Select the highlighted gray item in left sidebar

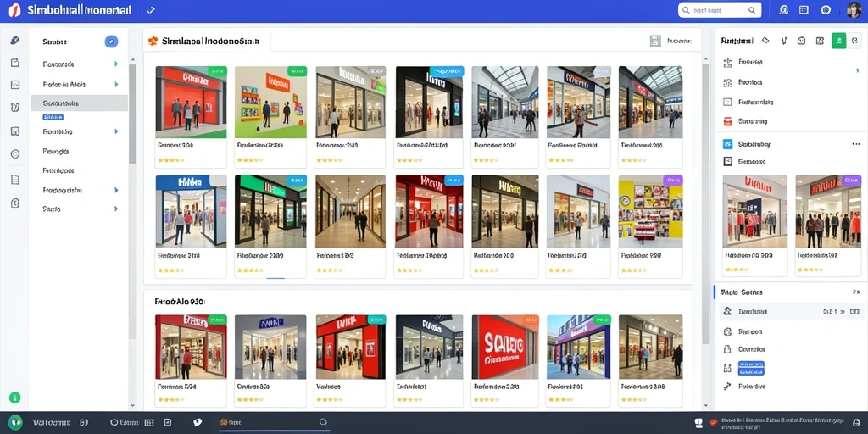click(x=79, y=103)
